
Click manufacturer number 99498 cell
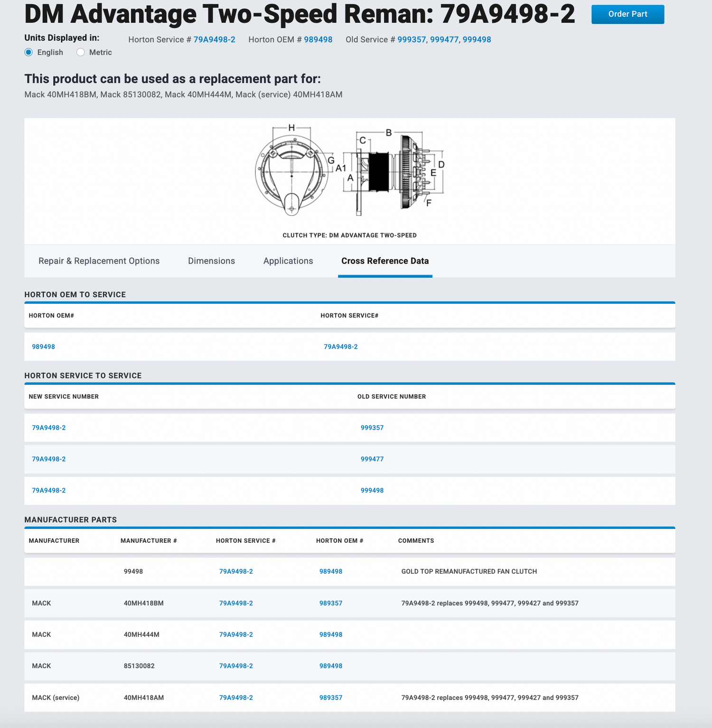(x=133, y=571)
